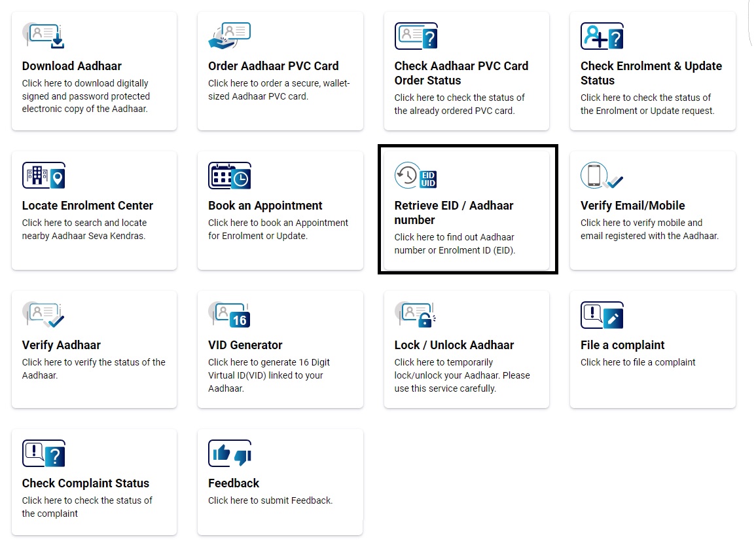Click the Verify Aadhaar checkmark icon
756x543 pixels.
pyautogui.click(x=43, y=314)
